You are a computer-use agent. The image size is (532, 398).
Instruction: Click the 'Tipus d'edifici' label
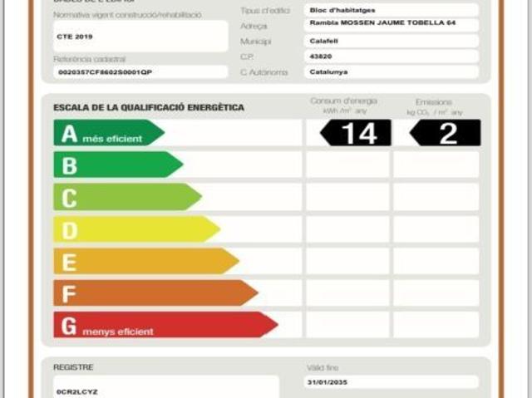point(265,11)
